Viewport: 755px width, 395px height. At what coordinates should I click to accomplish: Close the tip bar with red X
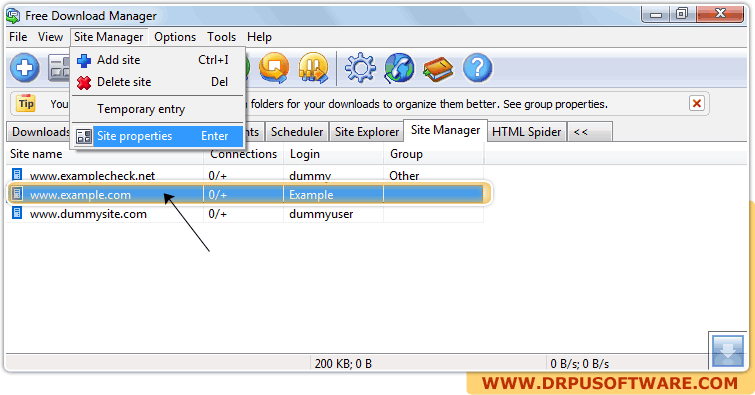pyautogui.click(x=697, y=103)
